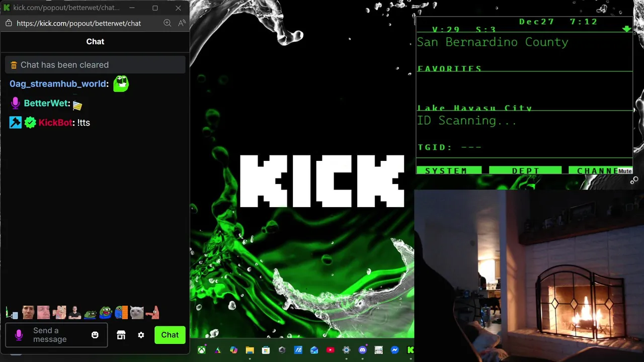Click the Mute label on scanner
644x362 pixels.
click(x=625, y=171)
